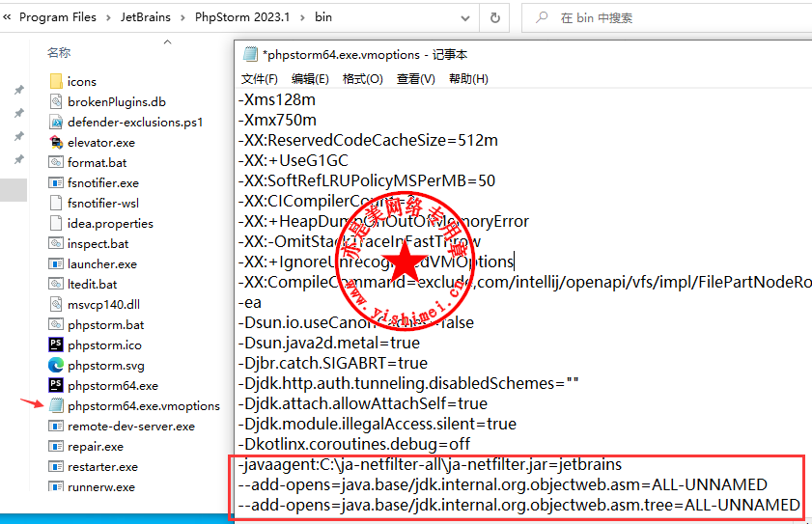The width and height of the screenshot is (812, 524).
Task: Click the defender-exclusions.ps1 file icon
Action: pos(56,122)
